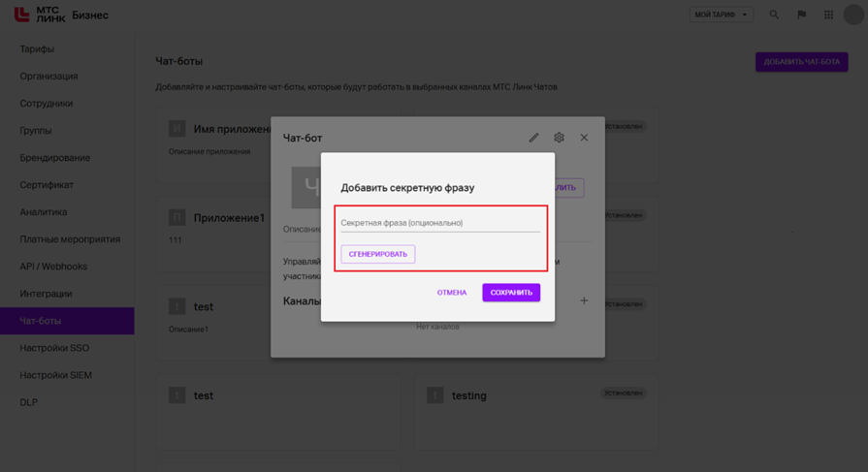Click ДОБАВИТЬ ЧАТ-БОТА button
The height and width of the screenshot is (472, 868).
click(x=802, y=62)
